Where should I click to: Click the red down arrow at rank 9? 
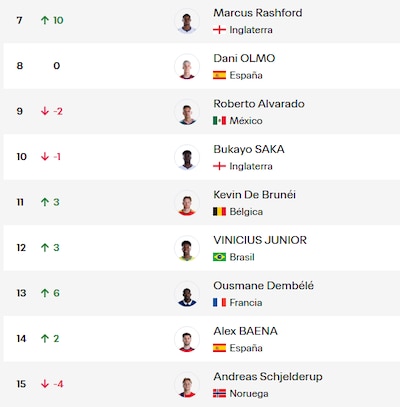pos(45,111)
